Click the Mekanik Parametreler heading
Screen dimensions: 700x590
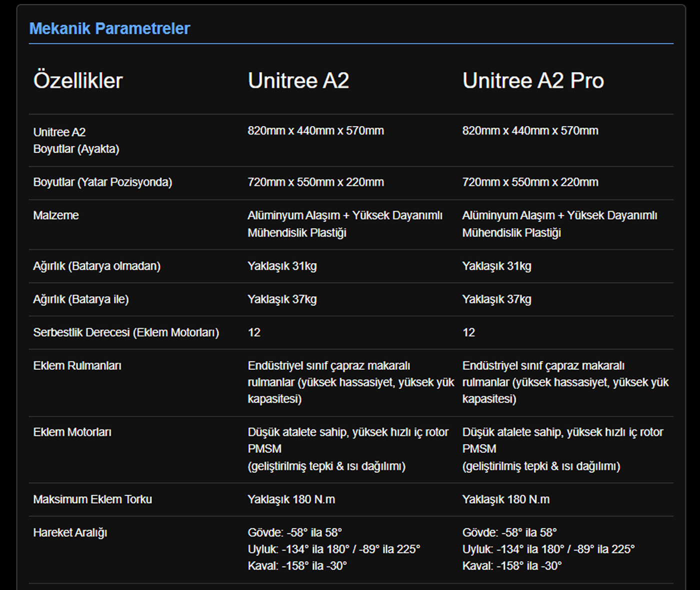click(109, 28)
